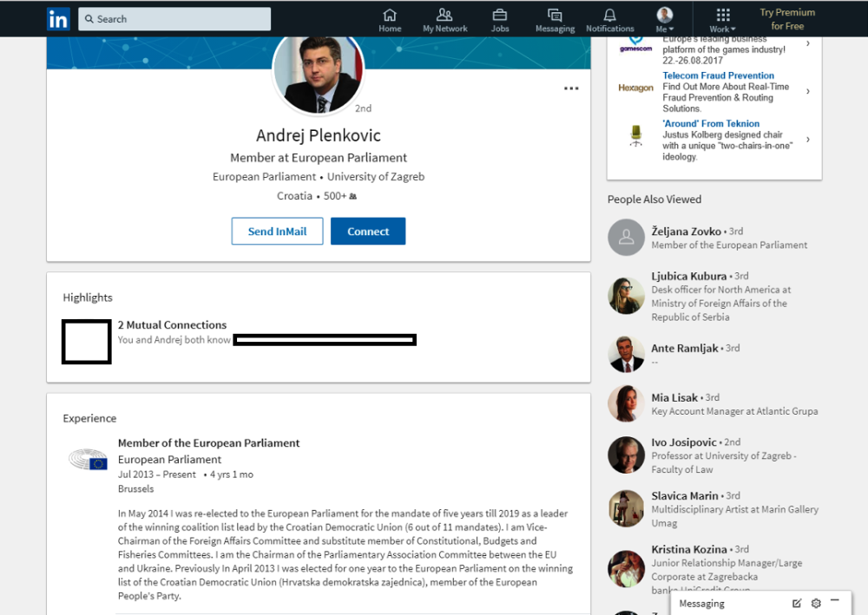Open Kristina Kozina profile
868x615 pixels.
click(689, 550)
